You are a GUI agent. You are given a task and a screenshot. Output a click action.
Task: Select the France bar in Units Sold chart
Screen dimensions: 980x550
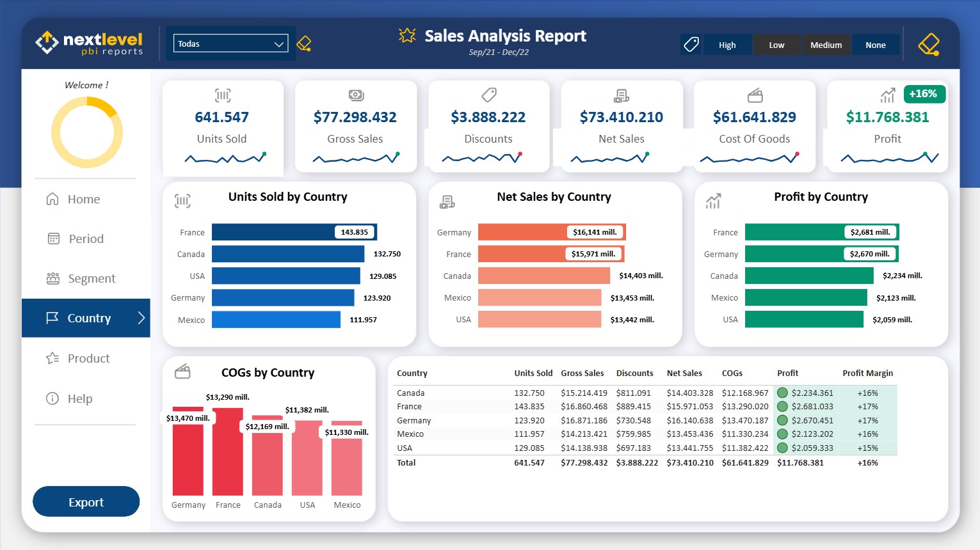tap(294, 232)
